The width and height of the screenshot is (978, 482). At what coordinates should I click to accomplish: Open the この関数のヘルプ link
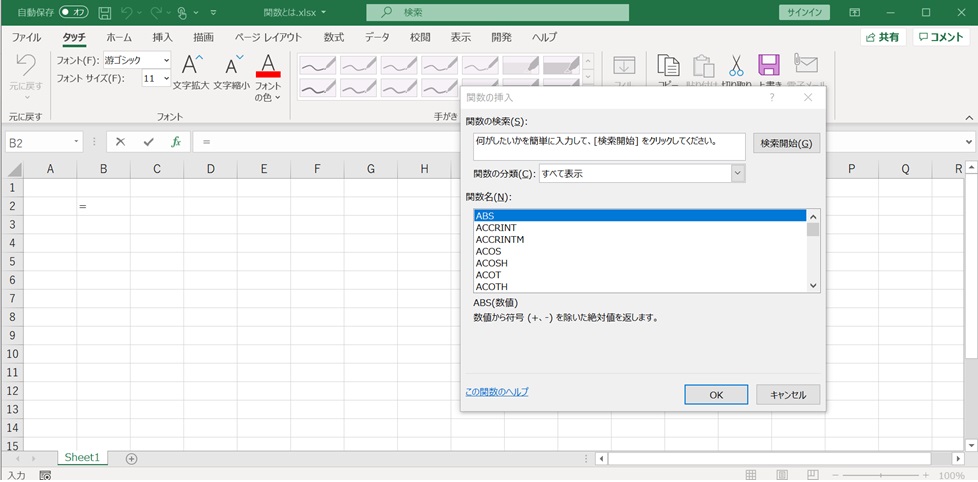[497, 392]
